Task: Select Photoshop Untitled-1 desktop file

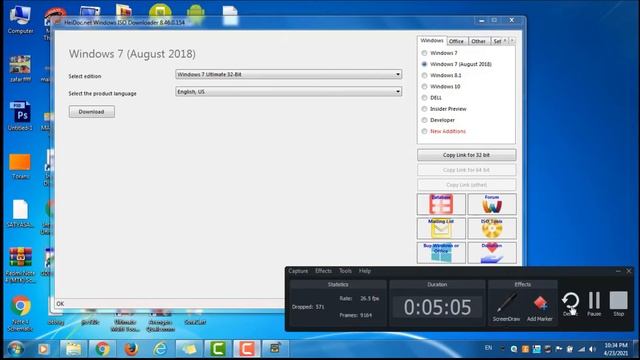Action: pyautogui.click(x=20, y=116)
